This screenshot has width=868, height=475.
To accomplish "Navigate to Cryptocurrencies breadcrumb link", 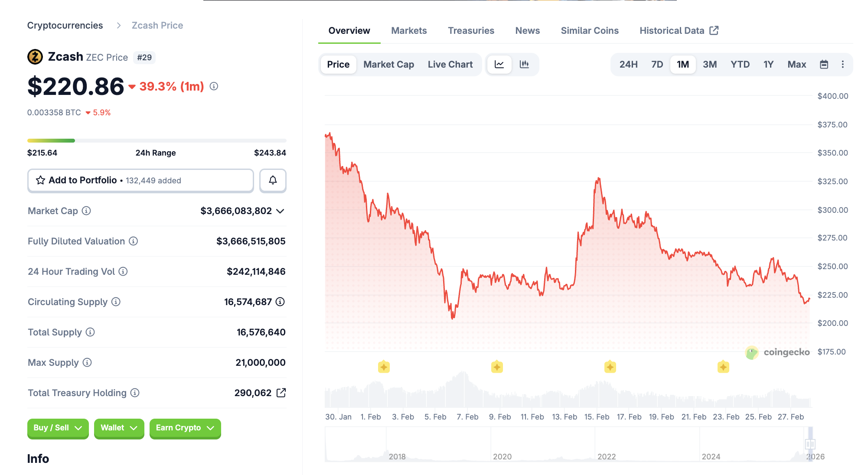I will click(x=65, y=25).
